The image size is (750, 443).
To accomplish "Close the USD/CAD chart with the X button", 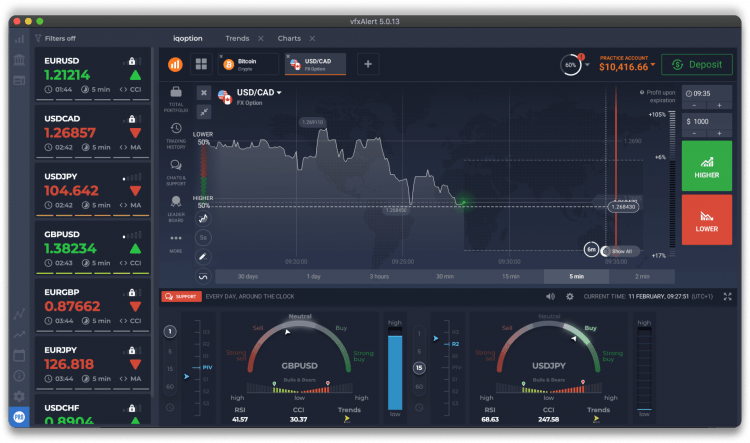I will 204,93.
